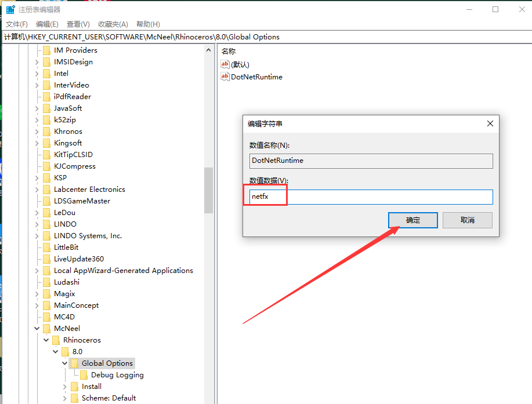Image resolution: width=532 pixels, height=404 pixels.
Task: Select the JavaSoft key label
Action: [68, 108]
